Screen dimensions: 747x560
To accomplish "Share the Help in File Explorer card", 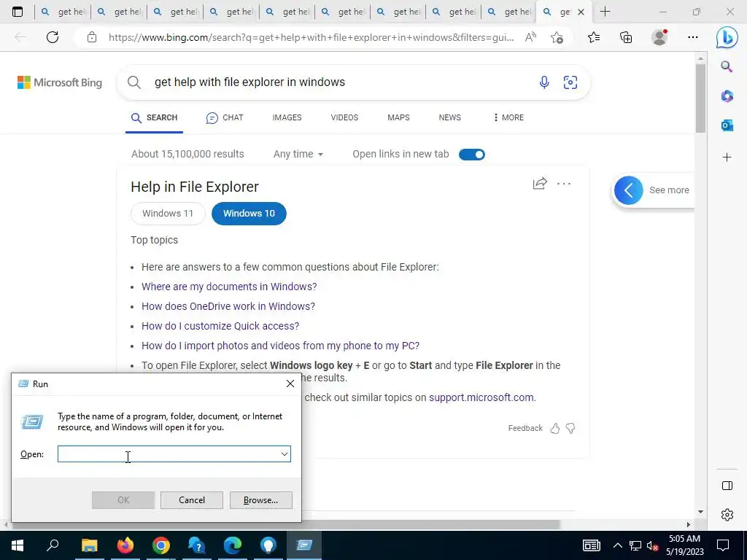I will coord(540,183).
